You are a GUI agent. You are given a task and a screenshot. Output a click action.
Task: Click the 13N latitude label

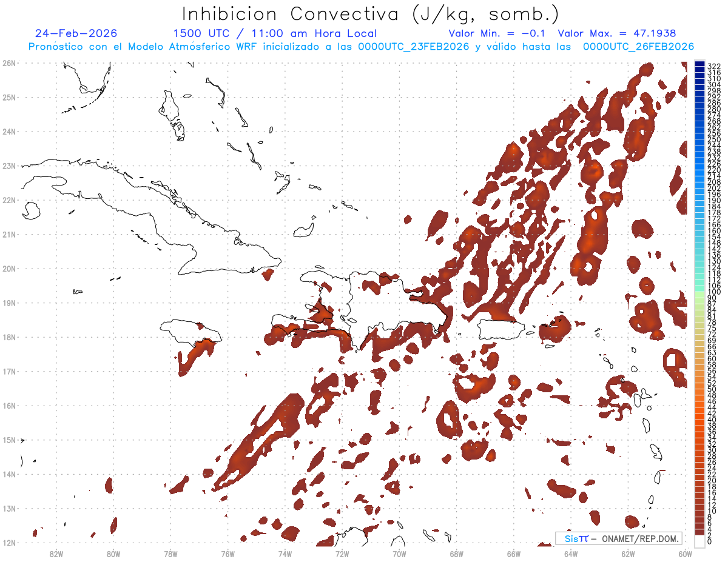(9, 508)
